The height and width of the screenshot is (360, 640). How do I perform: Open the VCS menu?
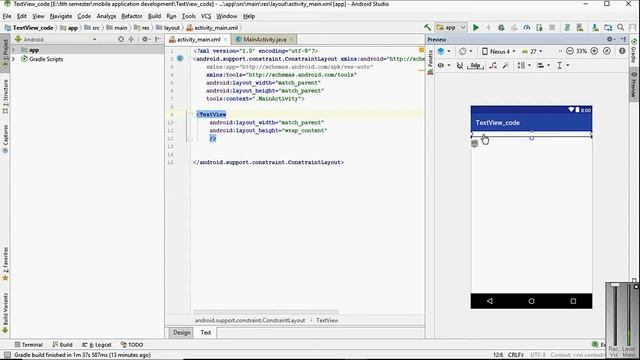(206, 16)
